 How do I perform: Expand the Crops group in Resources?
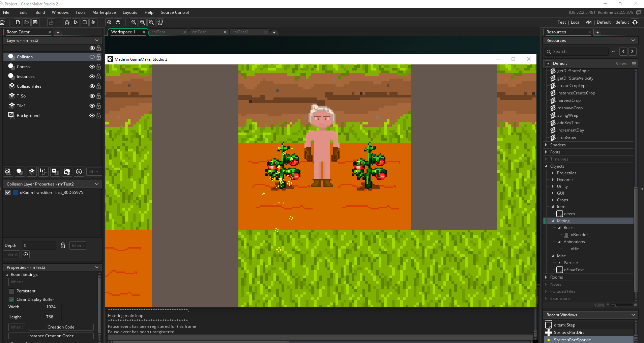click(553, 200)
